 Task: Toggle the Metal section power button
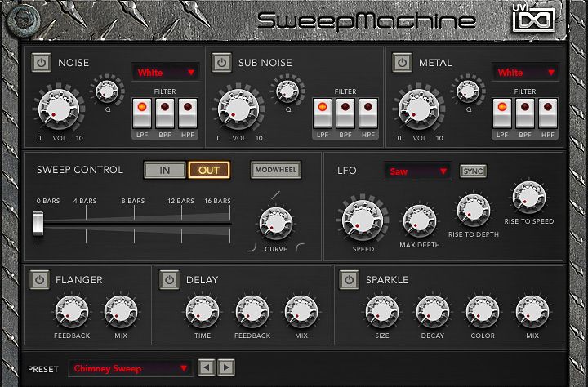click(401, 63)
